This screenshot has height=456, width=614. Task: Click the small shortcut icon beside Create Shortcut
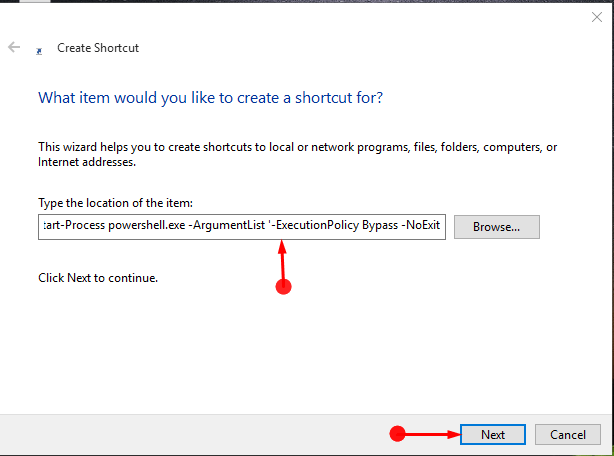pos(39,51)
